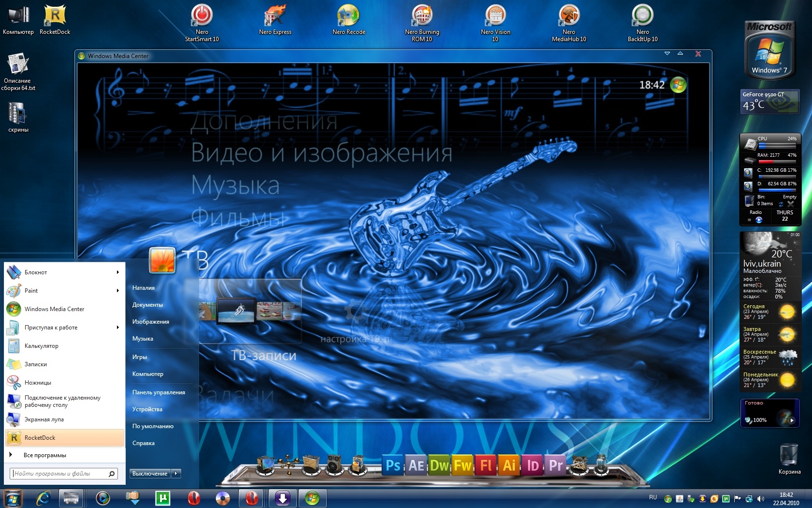Click the Windows Media Player taskbar icon
812x508 pixels.
pos(102,498)
